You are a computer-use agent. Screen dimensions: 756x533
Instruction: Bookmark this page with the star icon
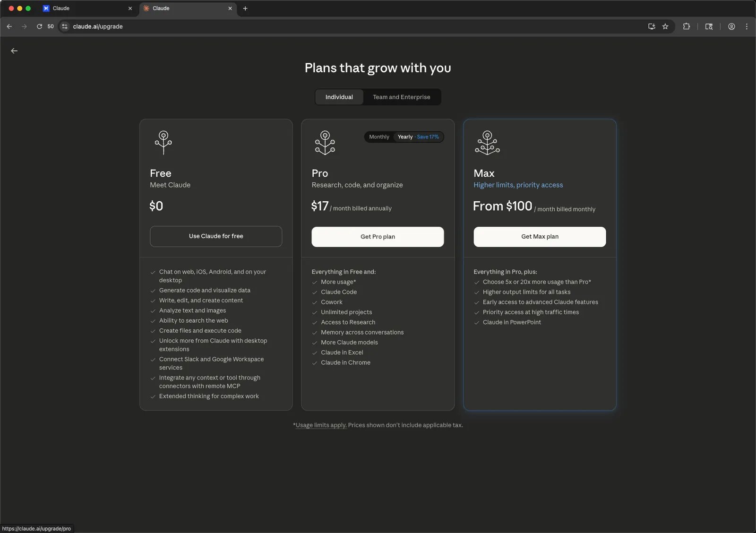(665, 26)
